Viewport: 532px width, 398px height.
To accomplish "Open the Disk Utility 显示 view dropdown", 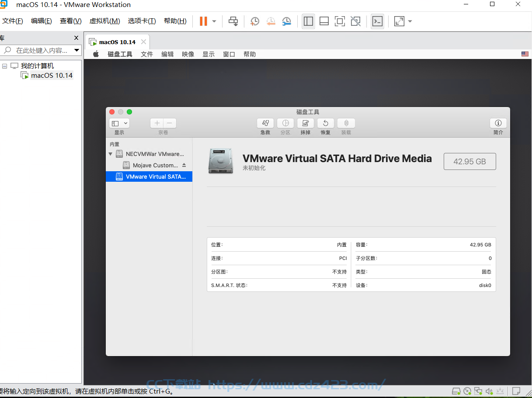I will click(x=119, y=124).
